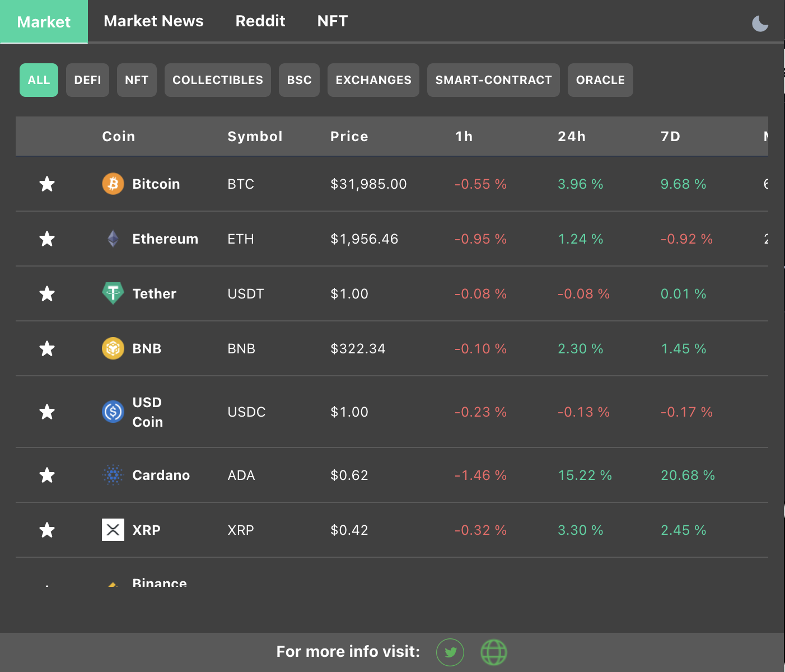This screenshot has width=785, height=672.
Task: Click Ethereum 7D change -0.92 %
Action: click(686, 239)
